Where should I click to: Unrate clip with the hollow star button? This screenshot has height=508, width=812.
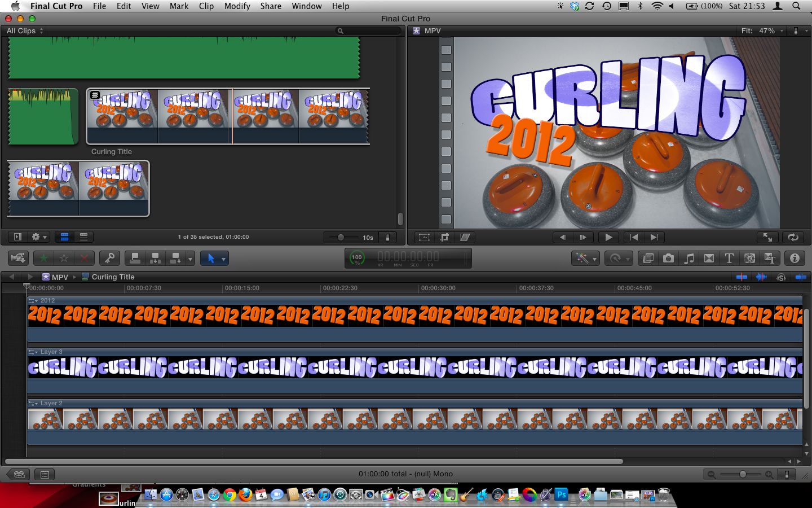[x=64, y=259]
